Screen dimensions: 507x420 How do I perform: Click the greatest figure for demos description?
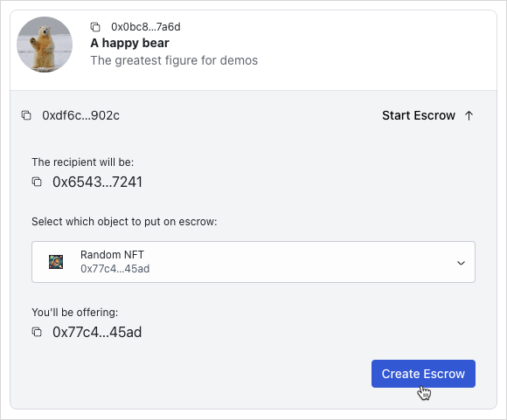coord(174,60)
